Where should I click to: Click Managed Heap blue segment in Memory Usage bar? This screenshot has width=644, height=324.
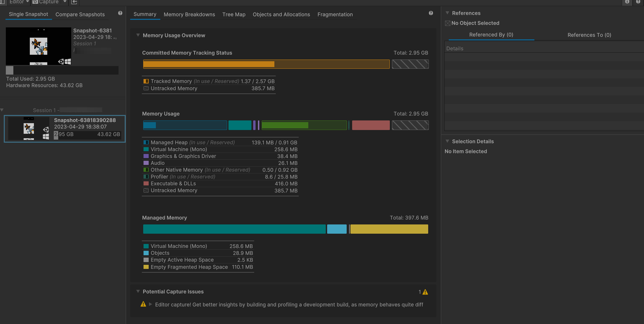pyautogui.click(x=185, y=125)
